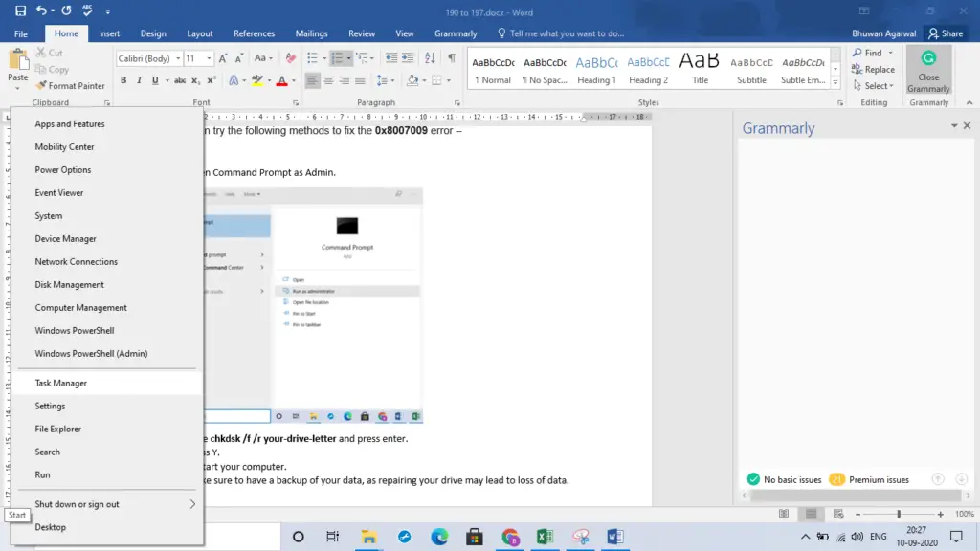The height and width of the screenshot is (551, 980).
Task: Open Windows PowerShell (Admin)
Action: [x=107, y=354]
